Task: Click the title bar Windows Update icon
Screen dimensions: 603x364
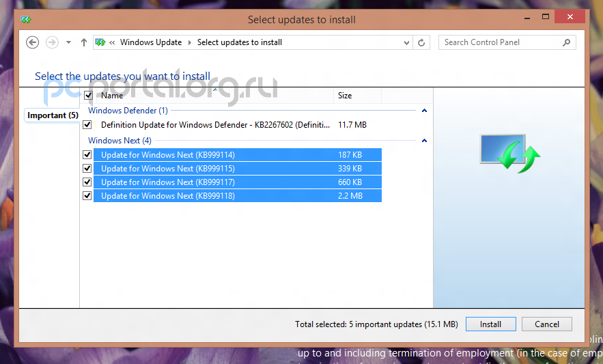Action: tap(26, 20)
